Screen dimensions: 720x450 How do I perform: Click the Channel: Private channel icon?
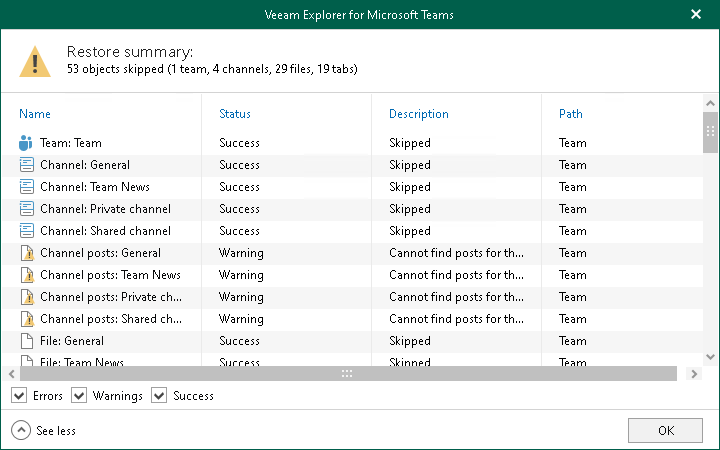26,209
